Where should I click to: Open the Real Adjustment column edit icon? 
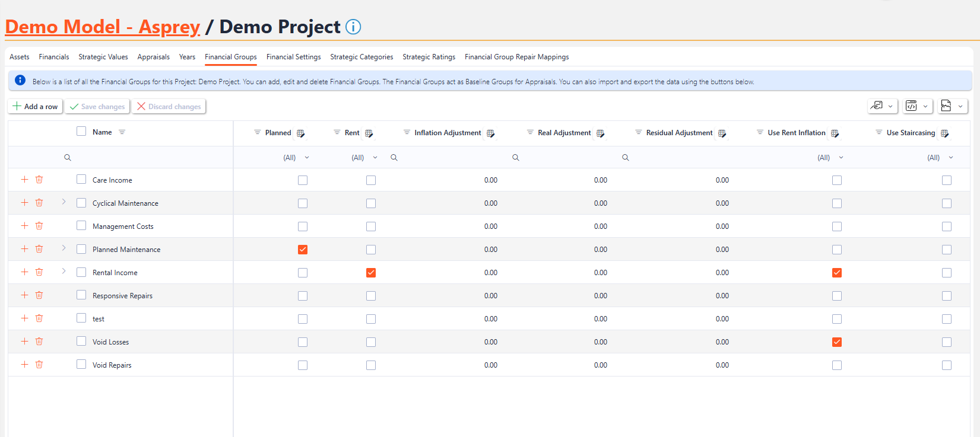(x=600, y=133)
